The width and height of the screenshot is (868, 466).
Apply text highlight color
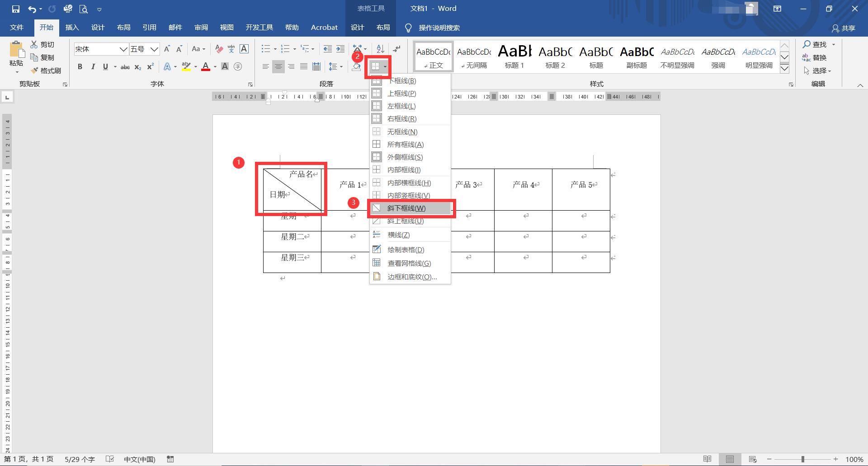pyautogui.click(x=186, y=66)
